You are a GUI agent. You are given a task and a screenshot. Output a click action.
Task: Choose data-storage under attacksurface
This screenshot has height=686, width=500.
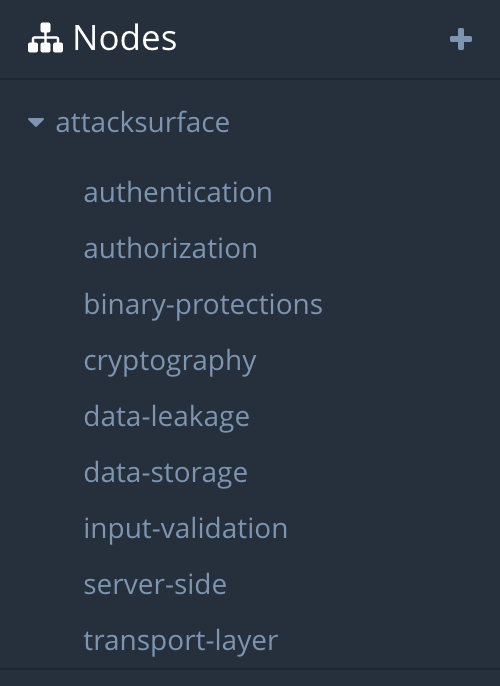click(166, 473)
